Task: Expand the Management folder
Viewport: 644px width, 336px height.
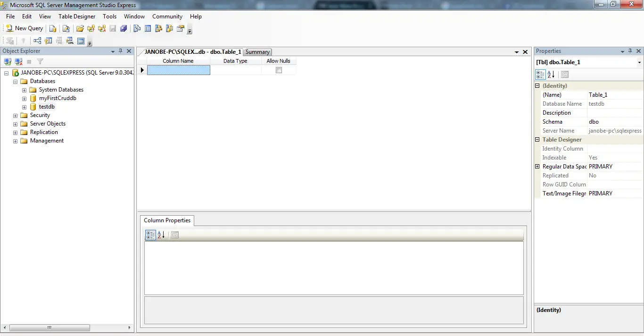Action: [15, 141]
